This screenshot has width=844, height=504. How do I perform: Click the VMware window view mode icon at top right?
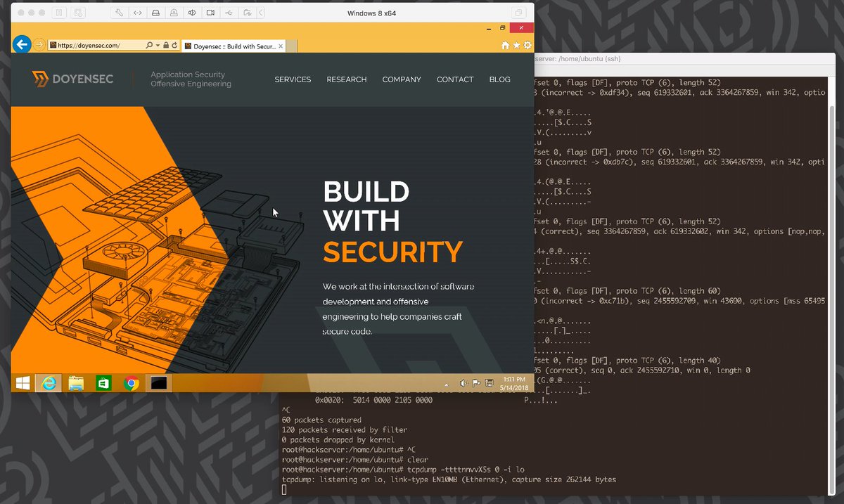coord(518,13)
